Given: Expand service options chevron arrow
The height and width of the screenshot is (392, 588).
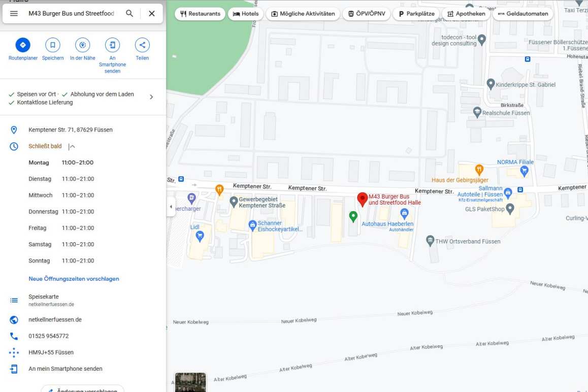Looking at the screenshot, I should [x=151, y=97].
